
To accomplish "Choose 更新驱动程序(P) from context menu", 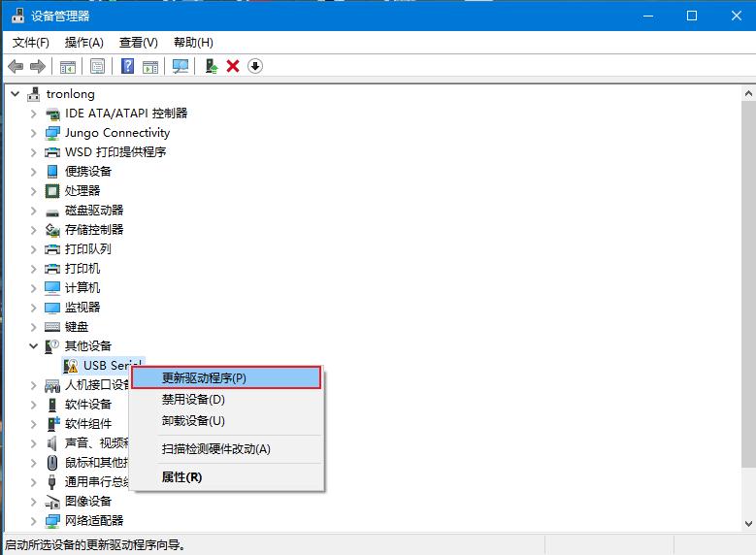I will tap(226, 377).
